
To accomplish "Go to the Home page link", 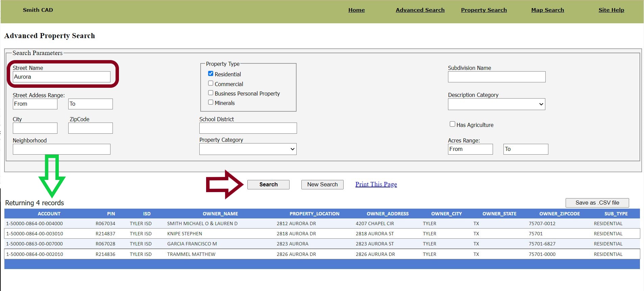I will pos(356,10).
